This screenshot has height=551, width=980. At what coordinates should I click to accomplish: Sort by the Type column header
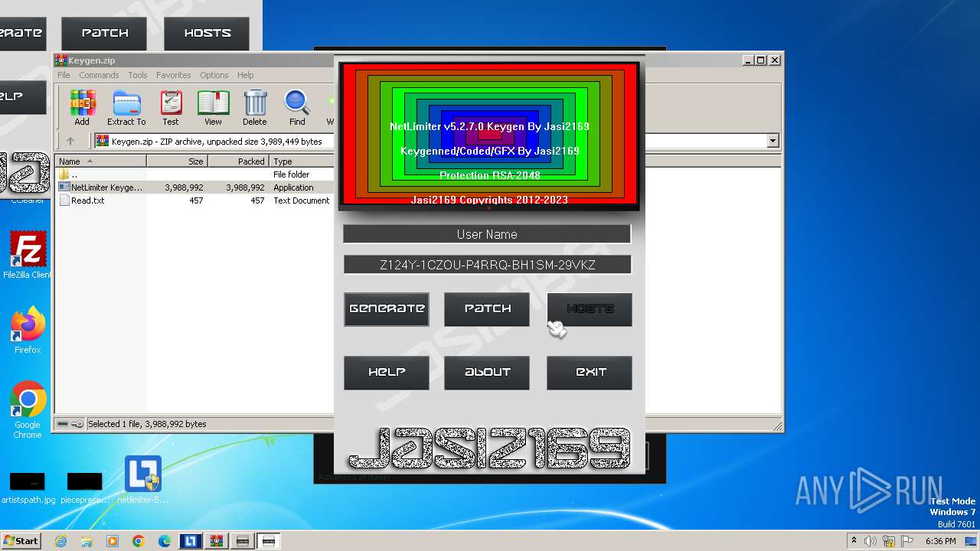tap(302, 161)
